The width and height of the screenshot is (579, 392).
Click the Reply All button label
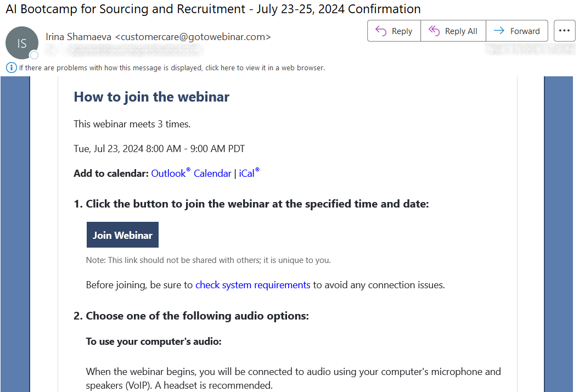461,31
